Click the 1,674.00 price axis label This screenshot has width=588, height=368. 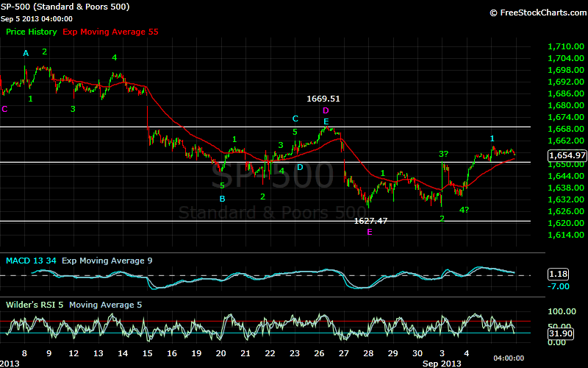566,117
